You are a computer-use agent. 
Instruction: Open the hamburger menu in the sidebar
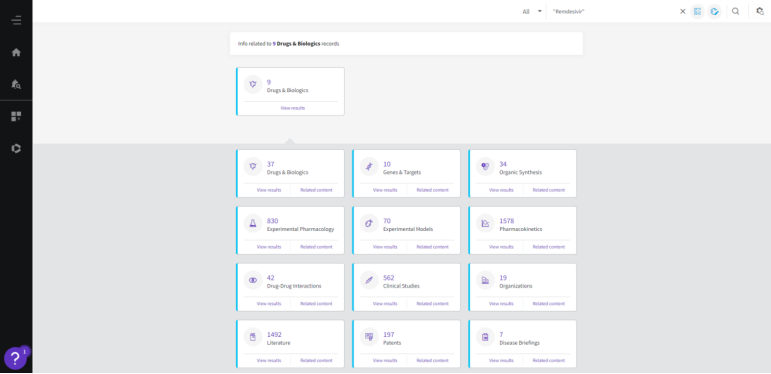click(16, 20)
